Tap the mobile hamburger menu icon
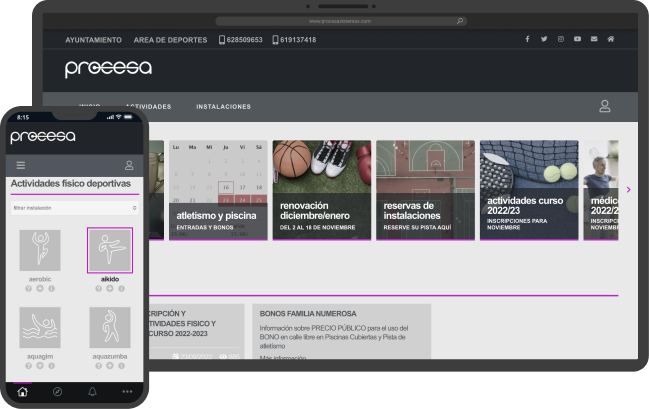This screenshot has width=649, height=409. pyautogui.click(x=21, y=165)
